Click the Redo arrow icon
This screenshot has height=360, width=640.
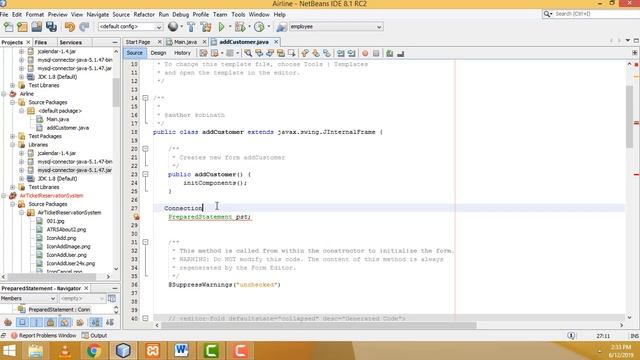pos(84,27)
